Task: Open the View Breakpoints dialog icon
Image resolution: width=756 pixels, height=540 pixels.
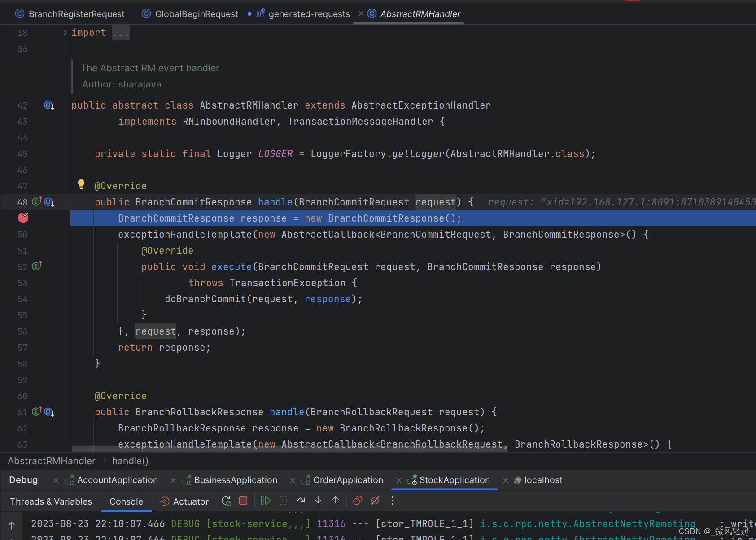Action: (358, 501)
